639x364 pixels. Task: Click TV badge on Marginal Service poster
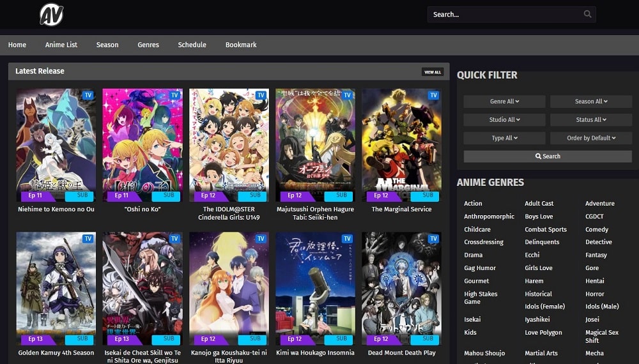[x=433, y=95]
